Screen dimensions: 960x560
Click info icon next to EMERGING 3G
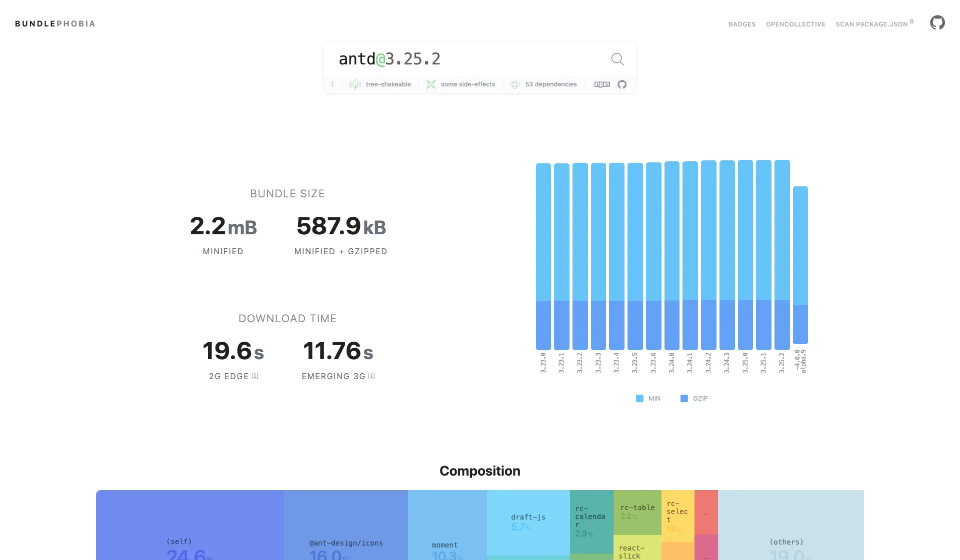[x=371, y=376]
